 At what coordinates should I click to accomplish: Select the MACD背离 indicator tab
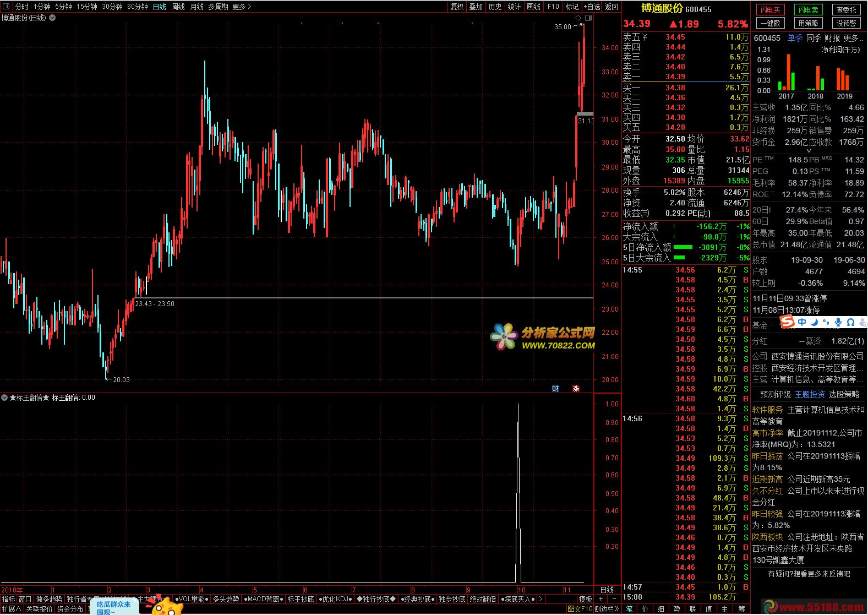(263, 599)
